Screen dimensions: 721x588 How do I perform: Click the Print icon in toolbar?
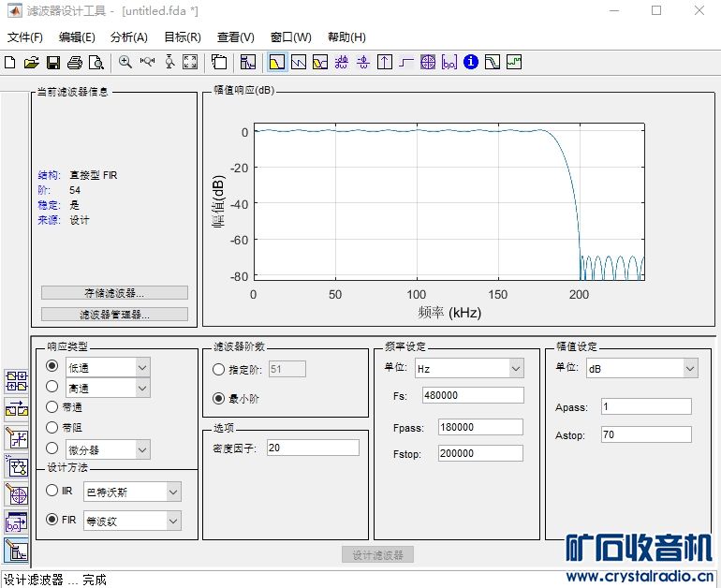tap(75, 62)
